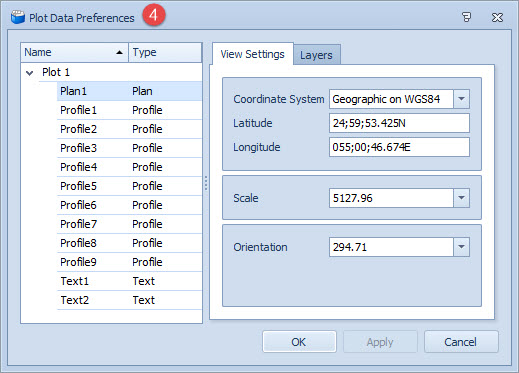This screenshot has width=519, height=373.
Task: Select the Text2 item
Action: coord(129,300)
